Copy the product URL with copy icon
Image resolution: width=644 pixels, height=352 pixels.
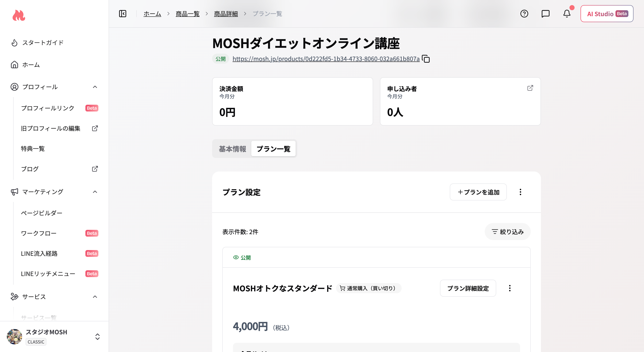426,59
